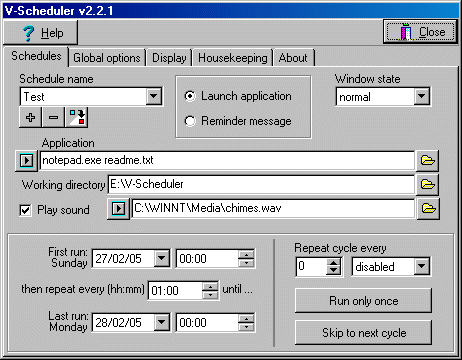Click the reorder schedules icon button
Screen dimensions: 462x360
pos(77,117)
